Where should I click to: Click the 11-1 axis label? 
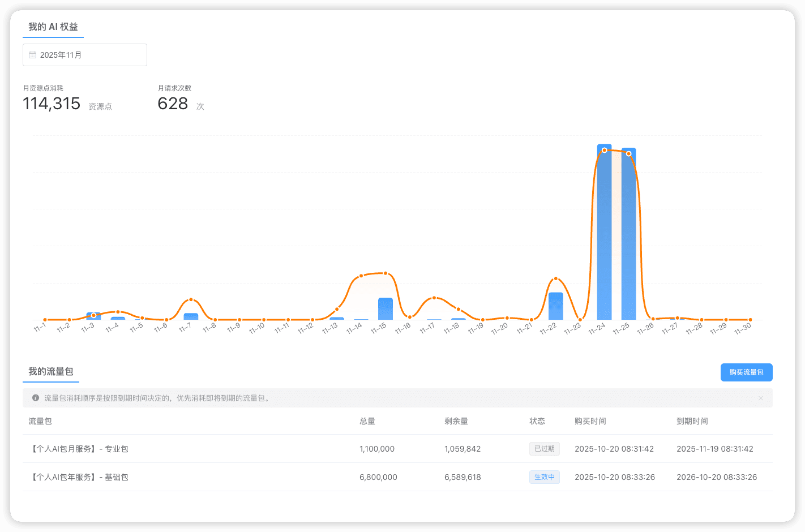tap(40, 328)
